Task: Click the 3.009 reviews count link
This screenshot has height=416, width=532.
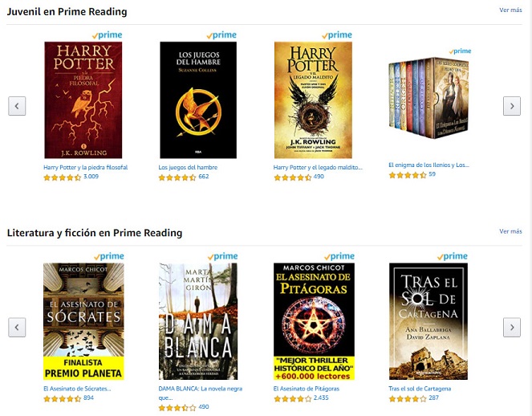Action: click(x=91, y=177)
